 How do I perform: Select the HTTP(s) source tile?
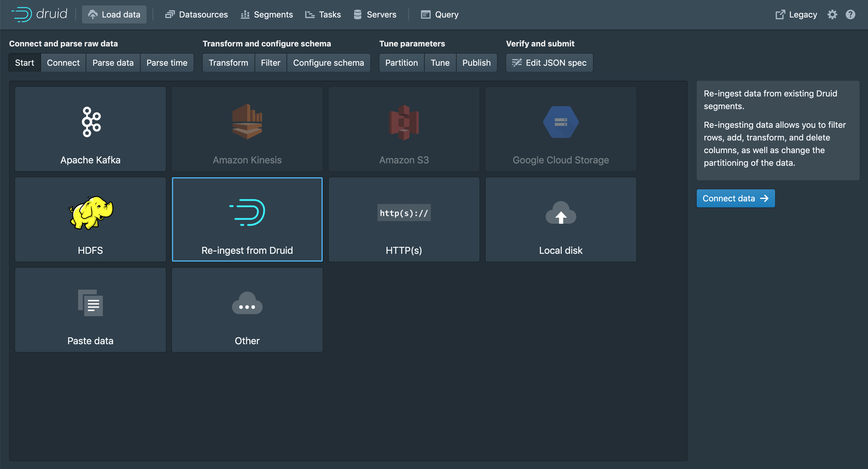[x=404, y=219]
